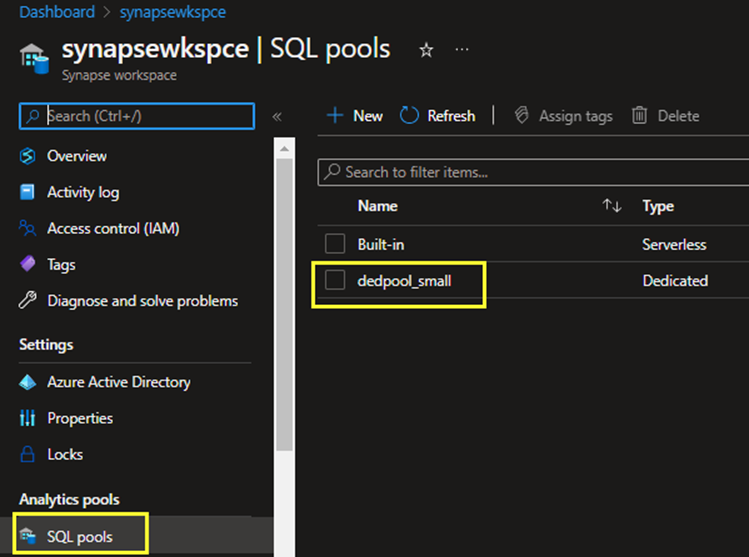Focus the Search to filter items field

pyautogui.click(x=533, y=172)
